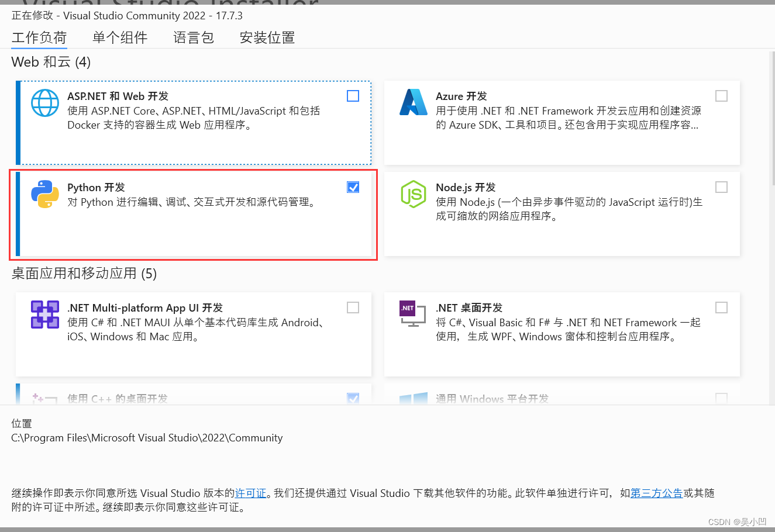Select the ASP.NET 和 Web 开发 title

coord(118,96)
